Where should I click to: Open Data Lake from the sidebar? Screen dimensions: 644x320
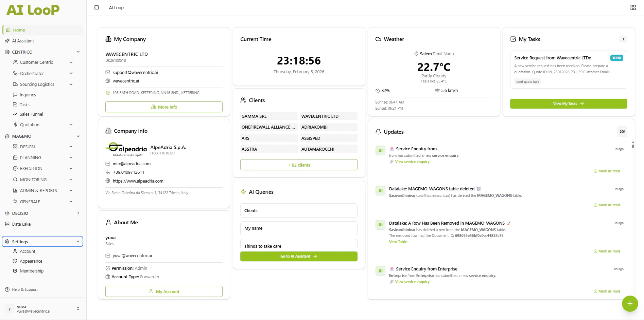[22, 224]
